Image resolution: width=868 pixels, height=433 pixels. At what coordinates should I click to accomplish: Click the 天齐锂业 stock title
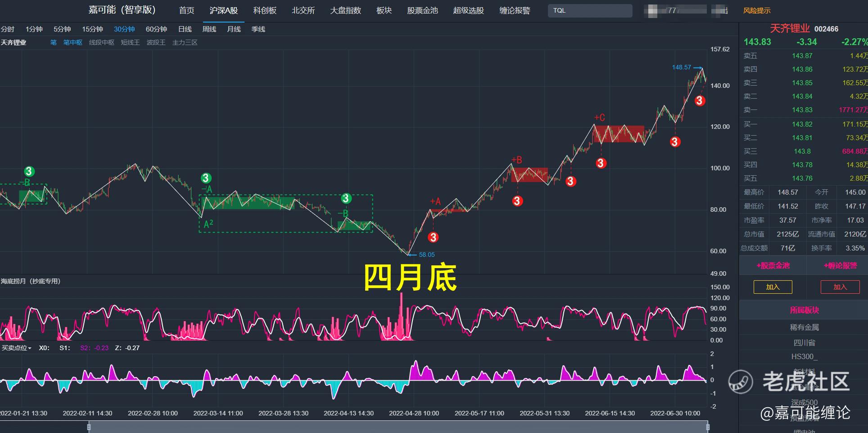pos(790,28)
